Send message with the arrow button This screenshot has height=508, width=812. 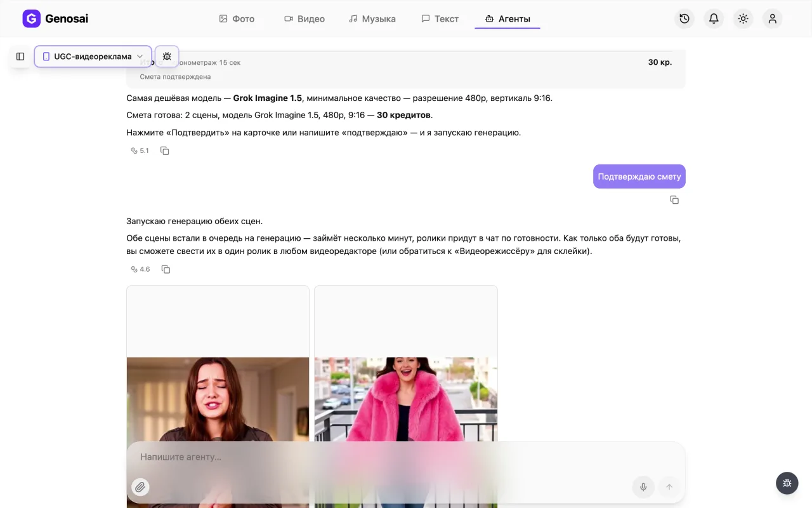tap(669, 487)
